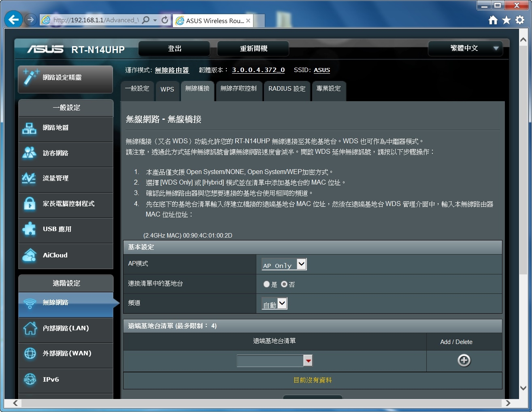The width and height of the screenshot is (532, 412).
Task: Click the 基本設定 section header
Action: (x=313, y=247)
